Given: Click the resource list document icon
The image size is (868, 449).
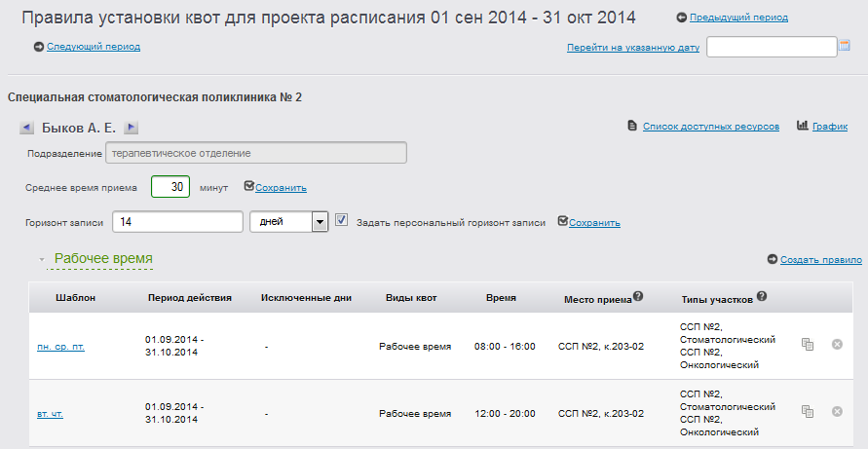Looking at the screenshot, I should 632,126.
